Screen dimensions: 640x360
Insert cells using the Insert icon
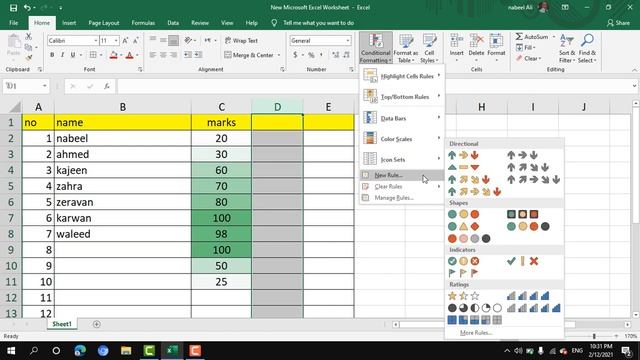point(456,47)
